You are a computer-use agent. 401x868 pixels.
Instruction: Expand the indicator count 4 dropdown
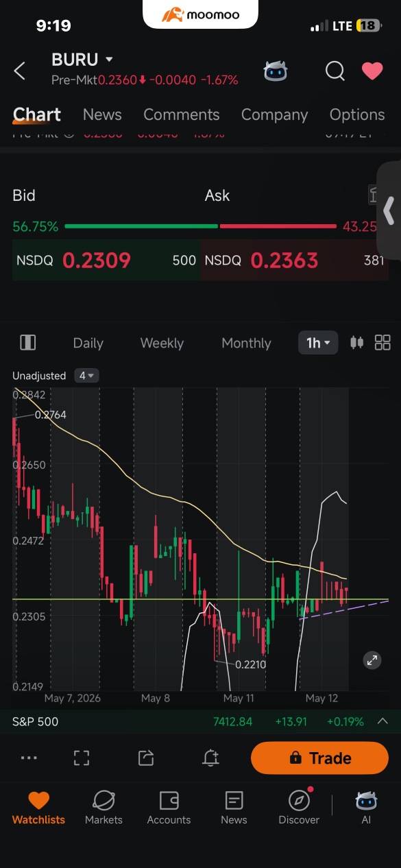[87, 376]
